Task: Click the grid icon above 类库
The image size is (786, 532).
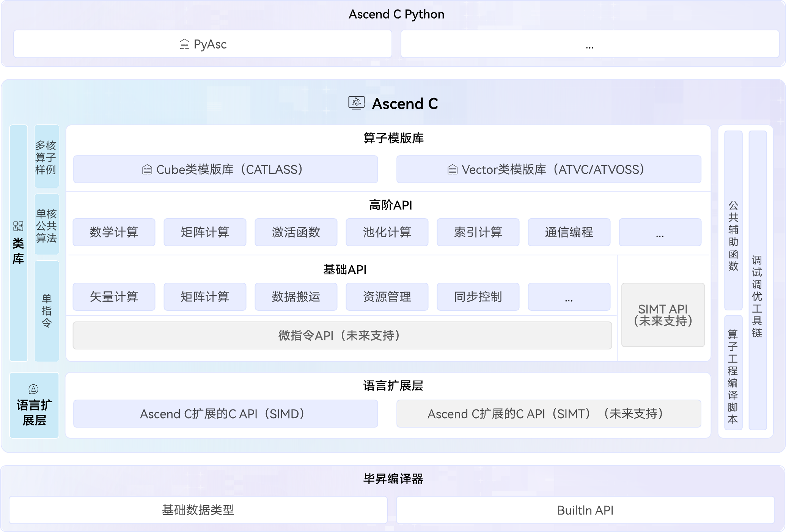Action: coord(18,227)
